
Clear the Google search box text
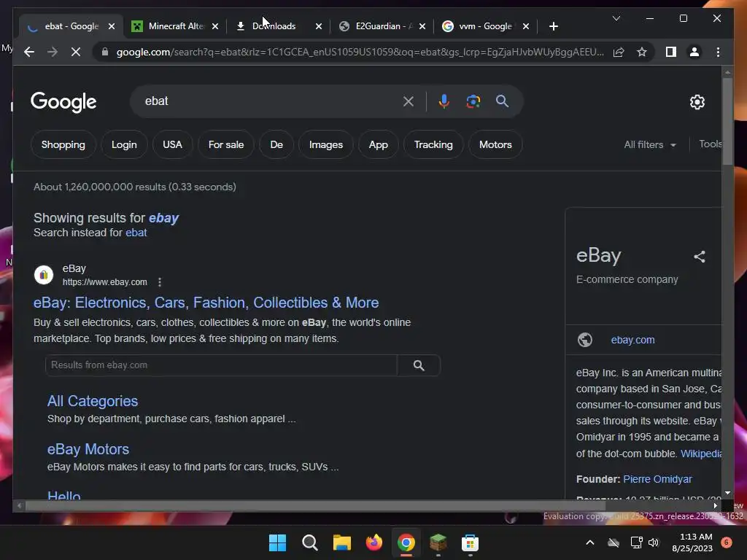tap(409, 101)
